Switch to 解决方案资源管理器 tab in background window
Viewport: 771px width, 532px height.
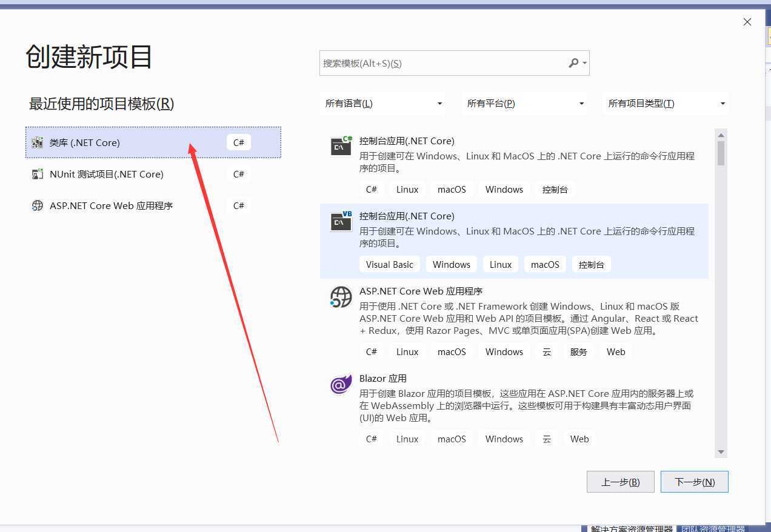(x=631, y=528)
